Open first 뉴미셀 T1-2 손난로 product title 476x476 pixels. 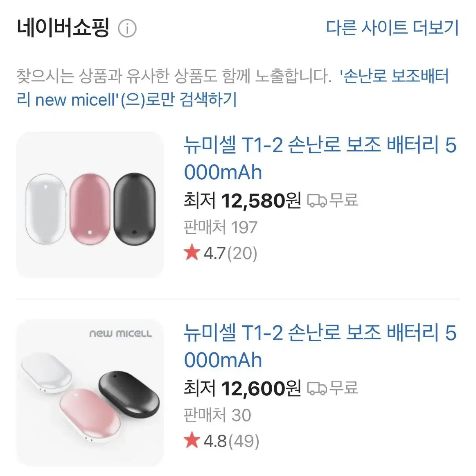[320, 158]
